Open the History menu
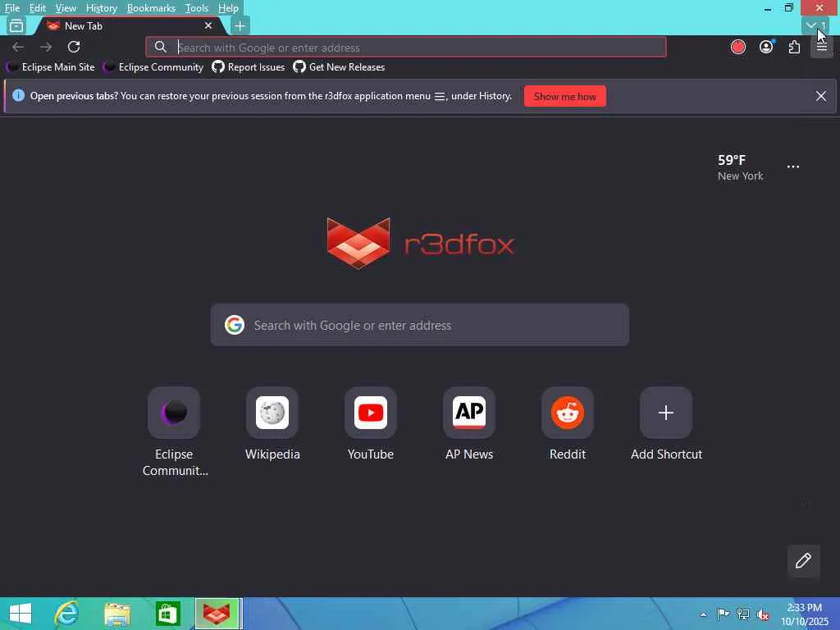Viewport: 840px width, 630px height. [x=101, y=8]
